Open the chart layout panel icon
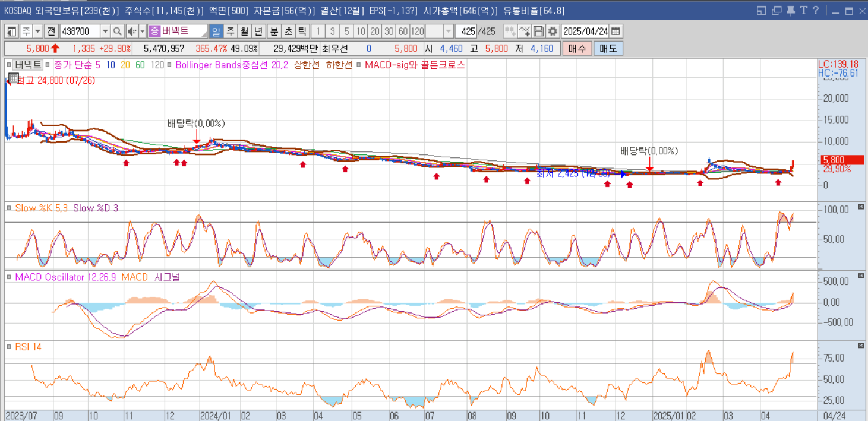The width and height of the screenshot is (868, 421). point(11,31)
